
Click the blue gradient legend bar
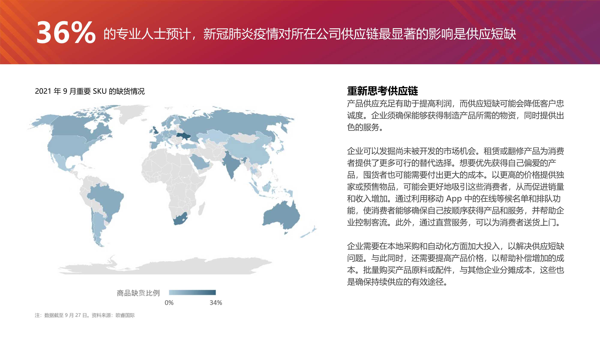(x=192, y=292)
